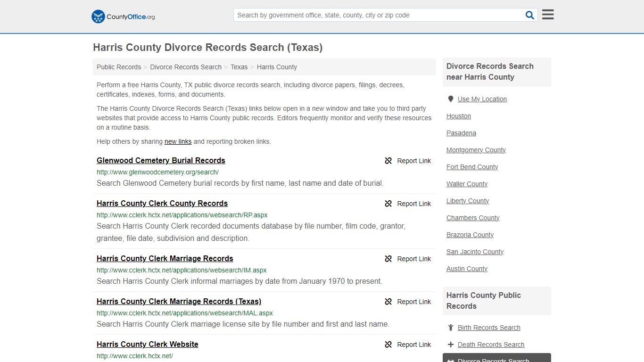Open Death Records Search link
The width and height of the screenshot is (644, 362).
tap(491, 345)
